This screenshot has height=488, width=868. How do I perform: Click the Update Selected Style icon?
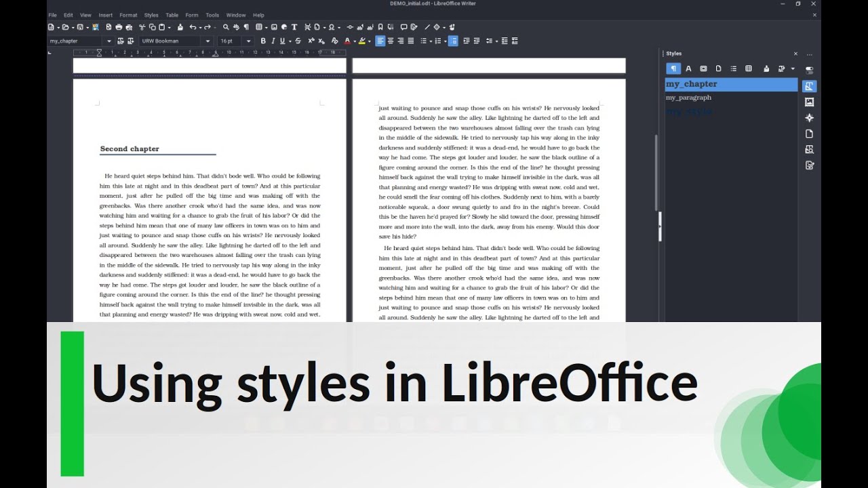click(120, 41)
